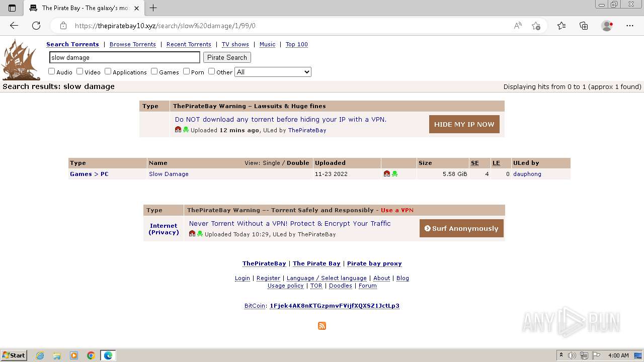Expand the All category dropdown
This screenshot has height=362, width=644.
tap(273, 72)
